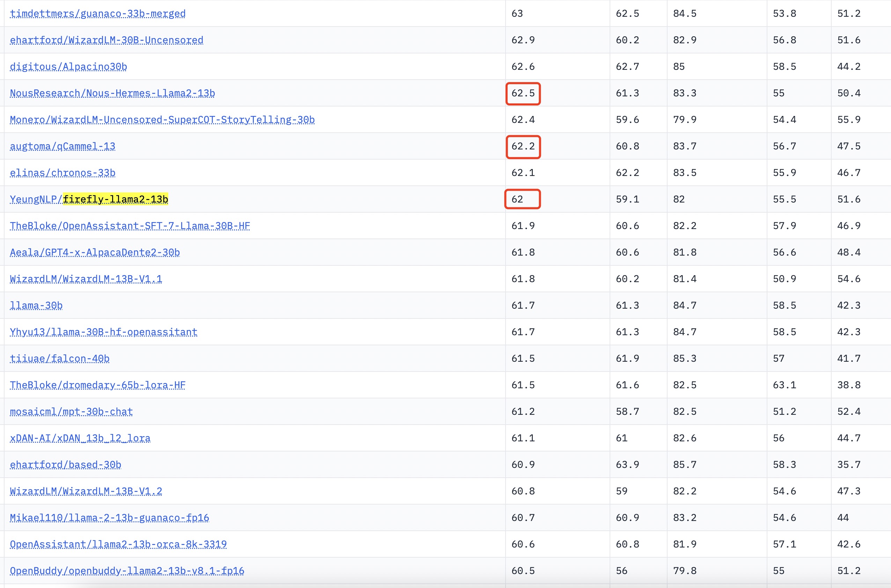Screen dimensions: 891x588
Task: Click digitous/Alpacino30b link
Action: pos(68,67)
